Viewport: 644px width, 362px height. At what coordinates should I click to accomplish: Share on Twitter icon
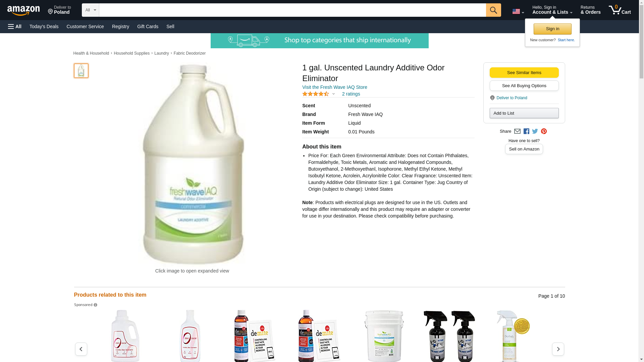click(x=535, y=131)
